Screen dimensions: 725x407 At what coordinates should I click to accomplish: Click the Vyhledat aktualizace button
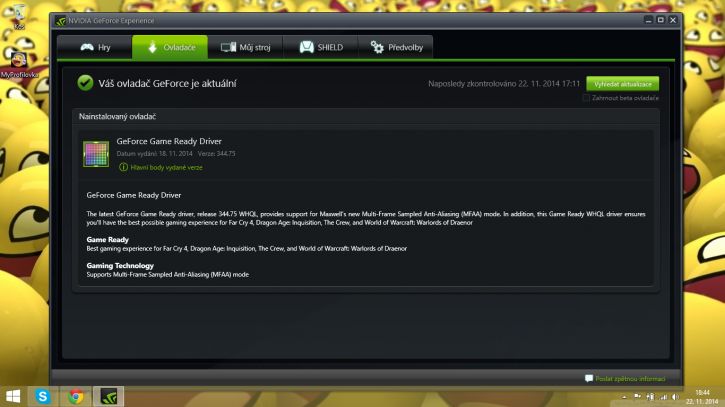622,84
